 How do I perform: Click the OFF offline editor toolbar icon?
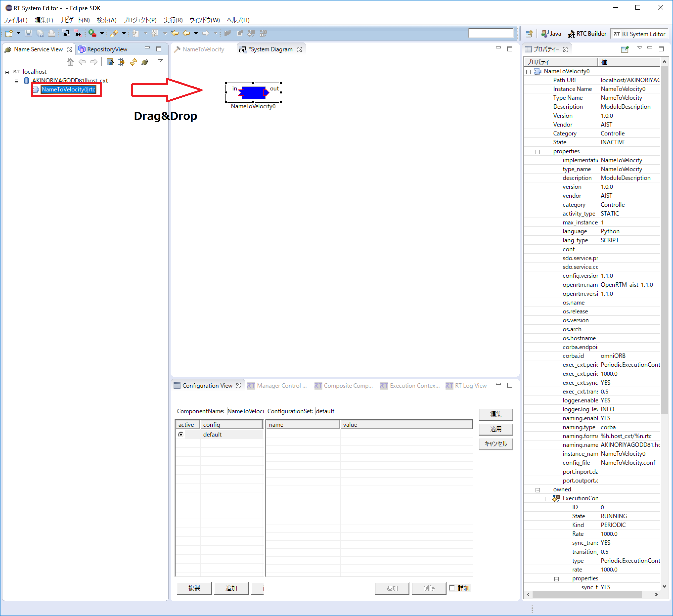[78, 33]
